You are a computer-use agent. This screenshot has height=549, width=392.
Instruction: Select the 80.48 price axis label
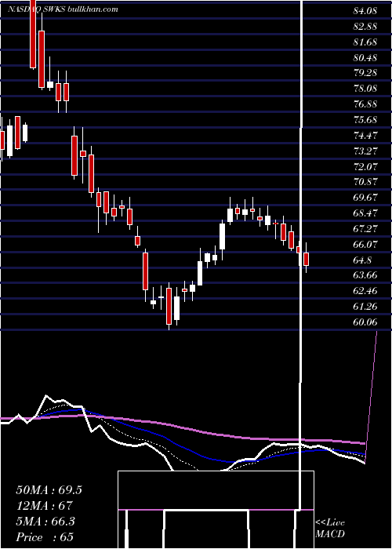tap(365, 57)
